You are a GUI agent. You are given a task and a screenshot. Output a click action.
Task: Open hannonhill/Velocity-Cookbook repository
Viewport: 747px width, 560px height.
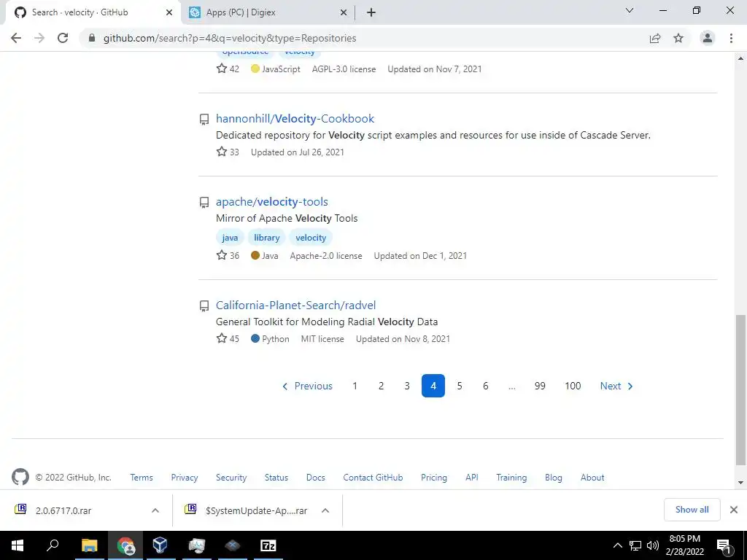[295, 119]
